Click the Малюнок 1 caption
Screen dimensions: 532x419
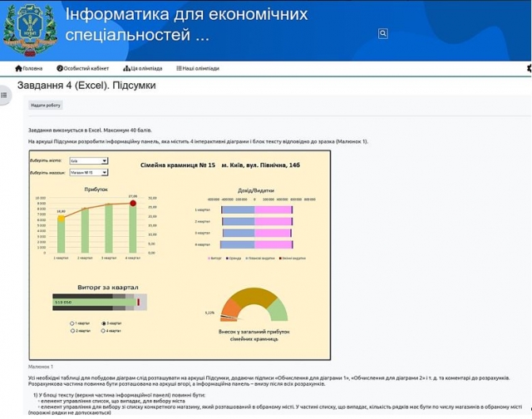(x=41, y=367)
